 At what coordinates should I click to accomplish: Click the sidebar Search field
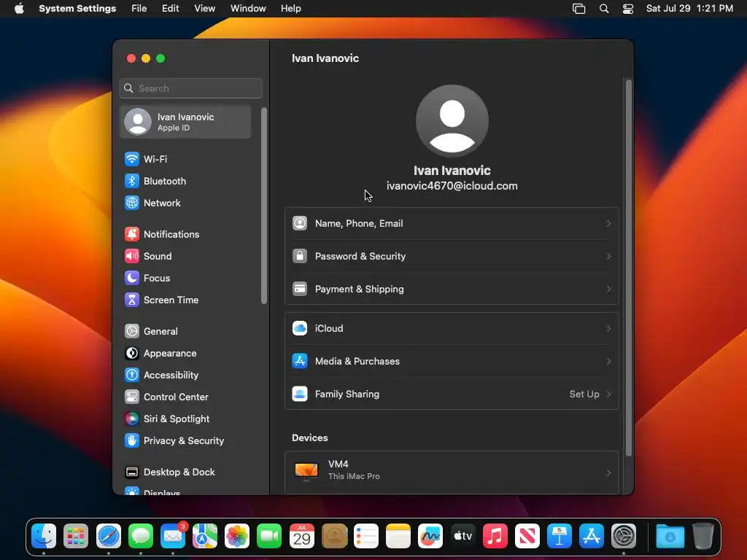click(x=190, y=88)
